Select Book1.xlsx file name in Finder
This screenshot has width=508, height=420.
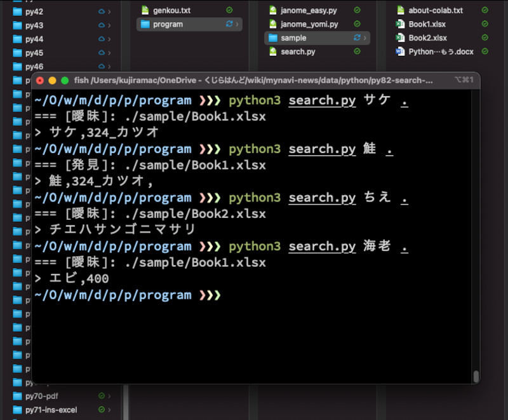427,24
